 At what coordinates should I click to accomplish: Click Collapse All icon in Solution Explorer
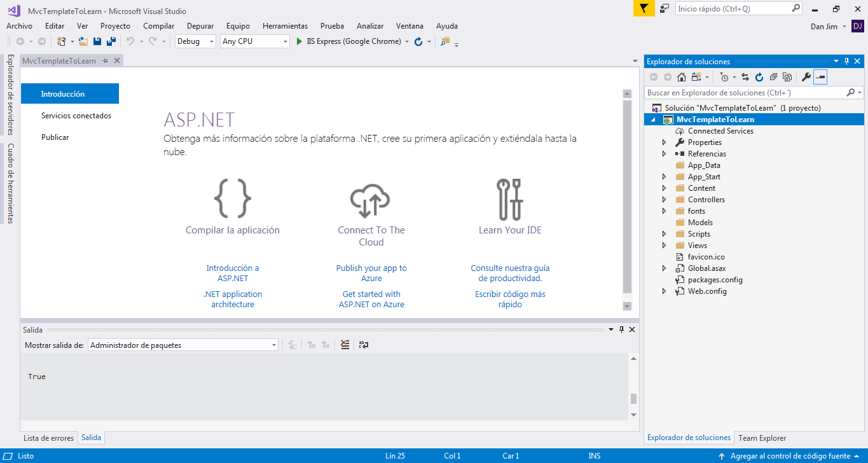coord(773,77)
